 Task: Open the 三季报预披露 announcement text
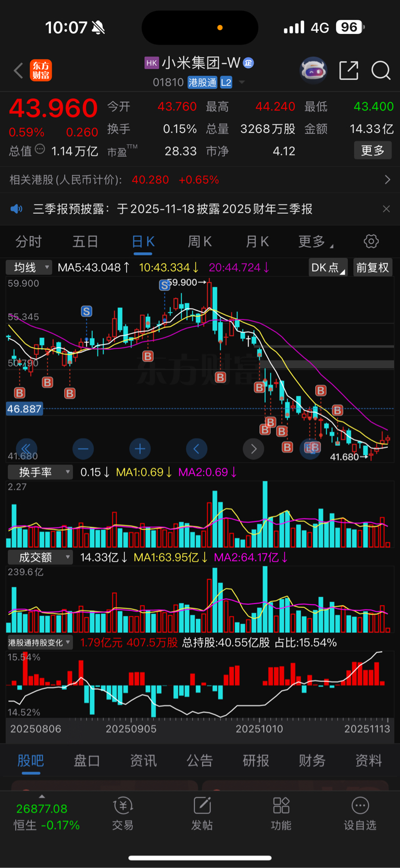point(172,209)
